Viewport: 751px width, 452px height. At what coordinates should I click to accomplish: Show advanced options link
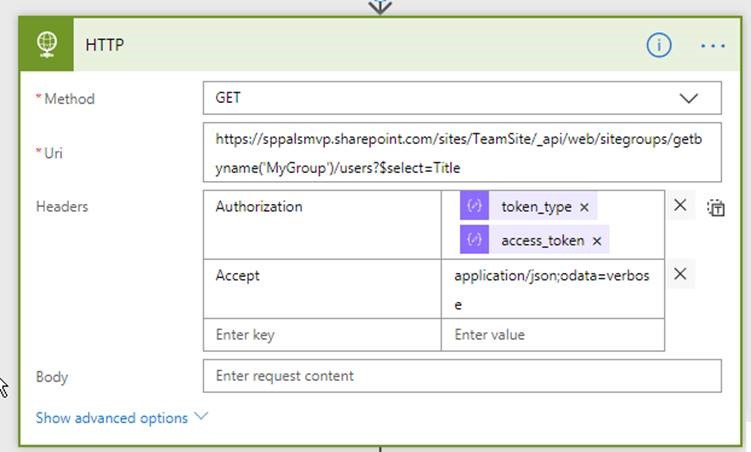[112, 418]
